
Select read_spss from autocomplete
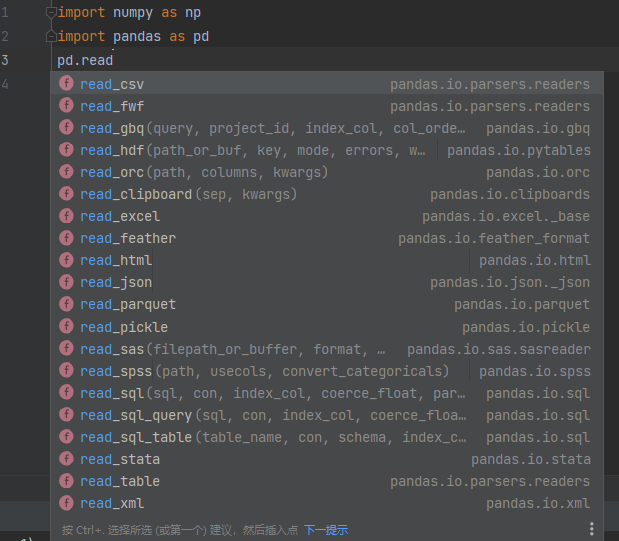[x=327, y=371]
